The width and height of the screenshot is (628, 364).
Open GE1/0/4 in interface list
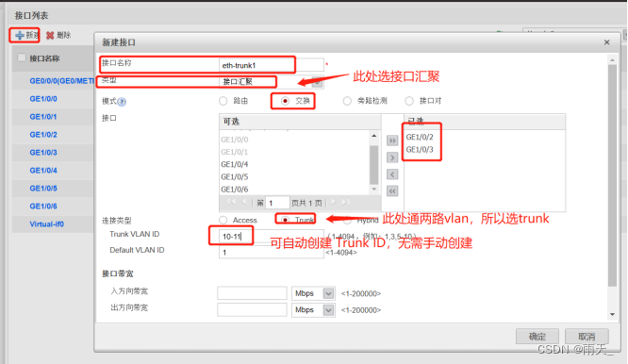pos(43,171)
